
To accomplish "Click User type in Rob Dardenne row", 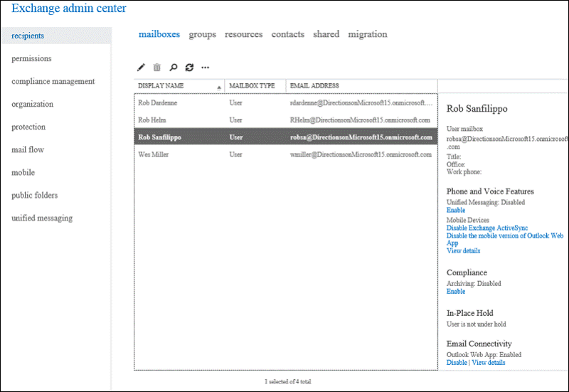I will 235,102.
